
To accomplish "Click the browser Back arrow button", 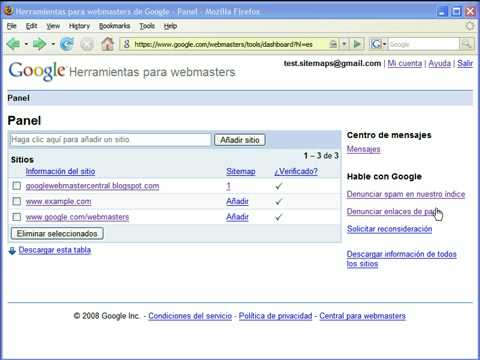I will (x=14, y=44).
